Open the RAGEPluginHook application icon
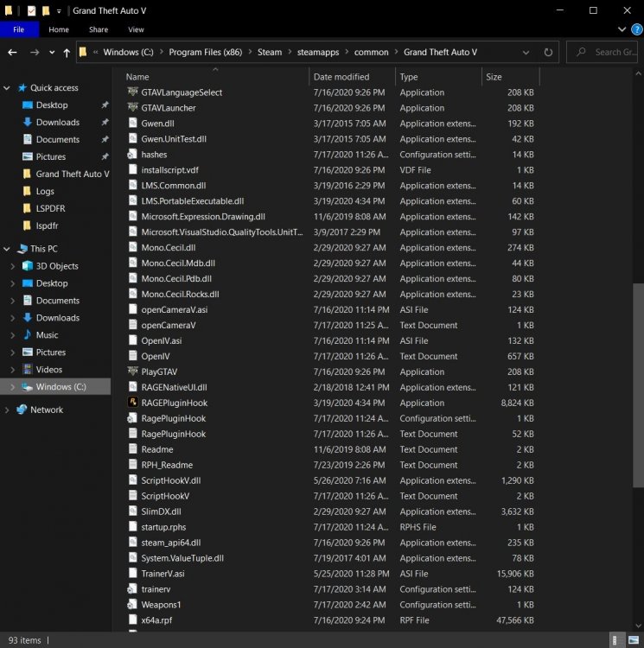The height and width of the screenshot is (648, 644). click(x=132, y=403)
